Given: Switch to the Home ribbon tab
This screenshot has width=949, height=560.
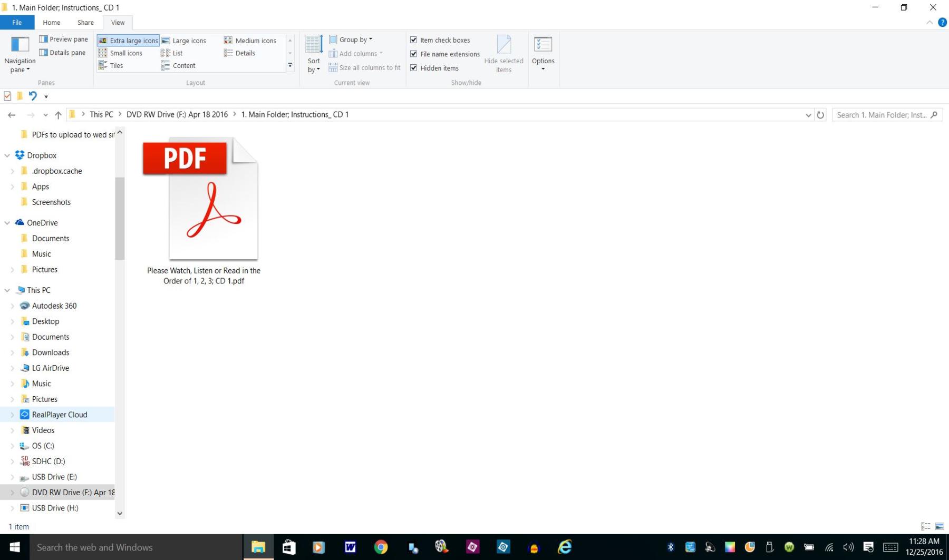Looking at the screenshot, I should (52, 23).
